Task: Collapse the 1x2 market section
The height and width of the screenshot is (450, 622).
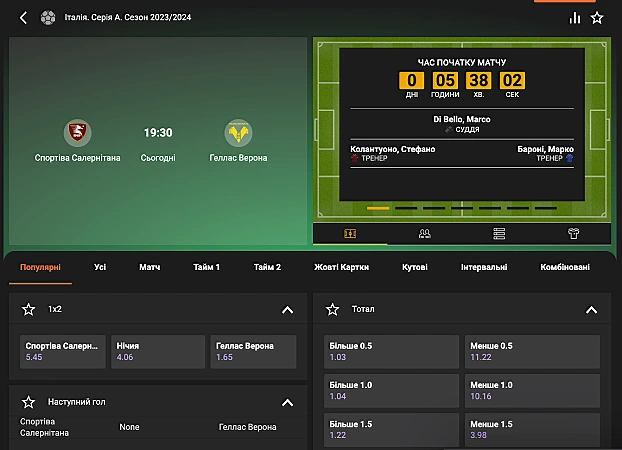Action: coord(287,310)
